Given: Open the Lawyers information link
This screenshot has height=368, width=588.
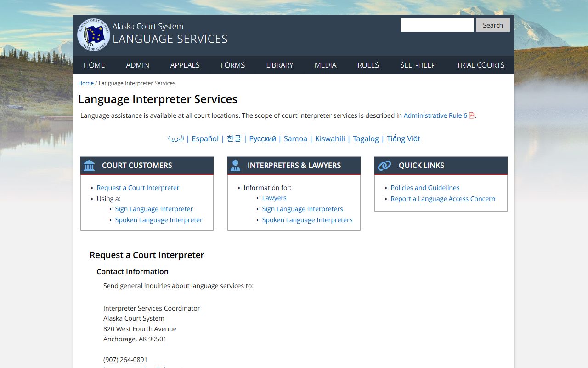Looking at the screenshot, I should (x=274, y=198).
